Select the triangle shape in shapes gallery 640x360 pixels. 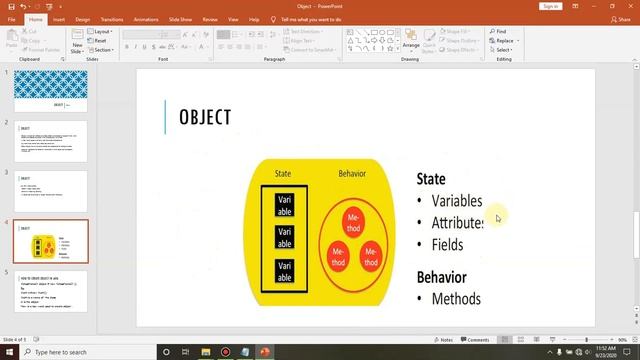[350, 40]
